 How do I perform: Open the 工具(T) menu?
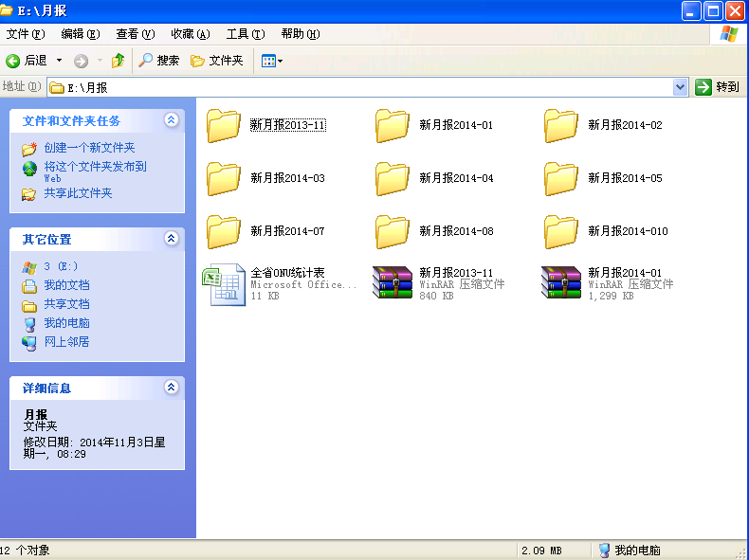[x=245, y=34]
